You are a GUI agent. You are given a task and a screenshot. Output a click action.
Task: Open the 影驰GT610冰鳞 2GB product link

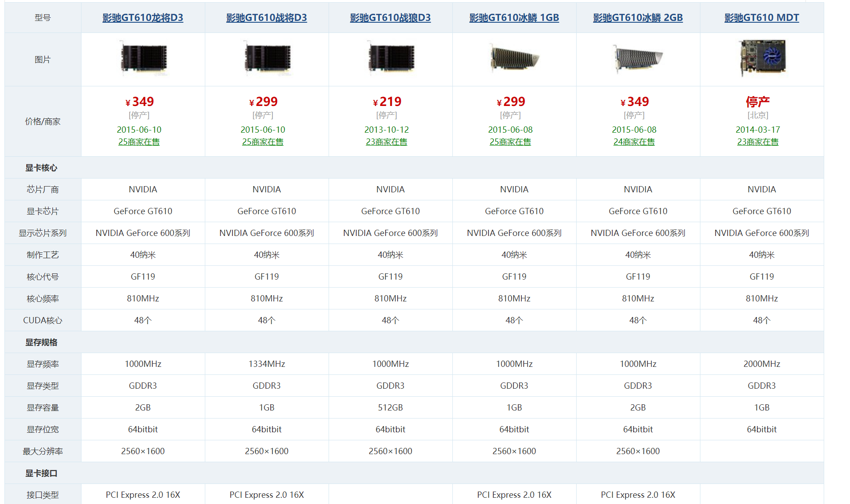pos(638,18)
